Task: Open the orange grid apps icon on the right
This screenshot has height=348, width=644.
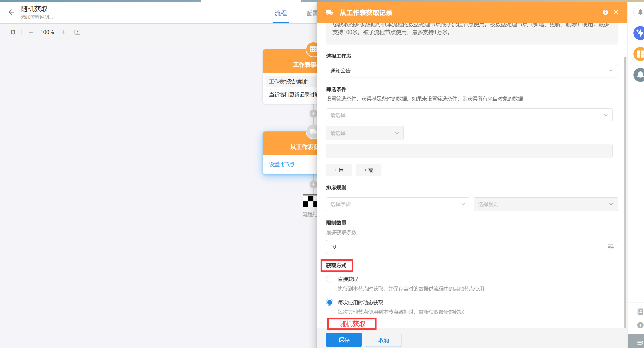Action: pyautogui.click(x=640, y=54)
